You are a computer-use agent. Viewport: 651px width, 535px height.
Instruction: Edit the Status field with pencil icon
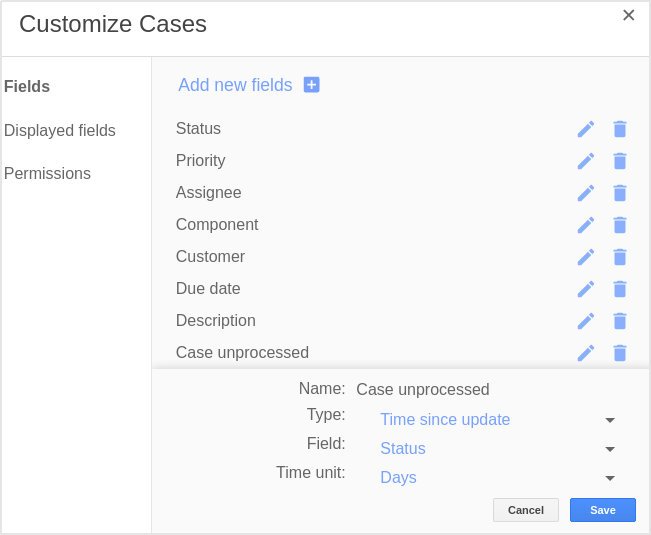(586, 129)
